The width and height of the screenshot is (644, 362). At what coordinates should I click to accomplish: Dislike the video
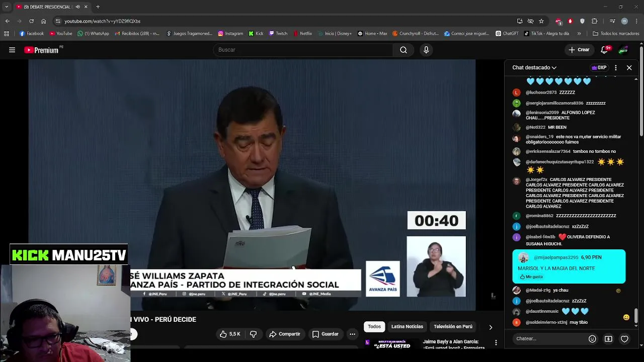[254, 334]
